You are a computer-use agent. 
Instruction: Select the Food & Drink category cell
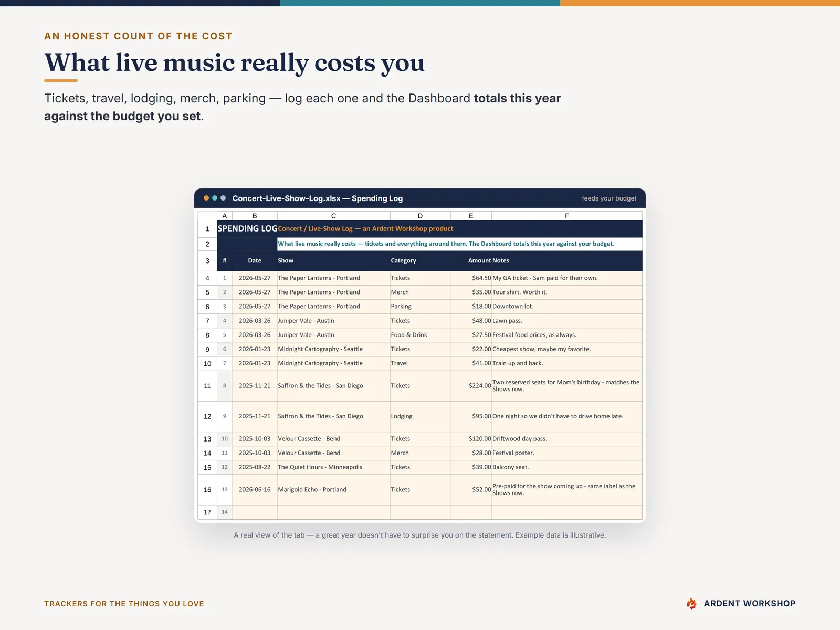[x=420, y=335]
